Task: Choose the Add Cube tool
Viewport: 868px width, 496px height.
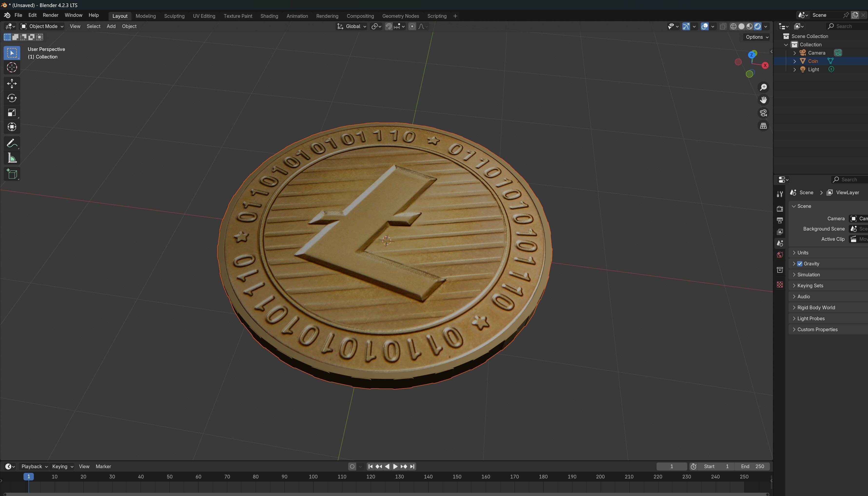Action: coord(12,174)
